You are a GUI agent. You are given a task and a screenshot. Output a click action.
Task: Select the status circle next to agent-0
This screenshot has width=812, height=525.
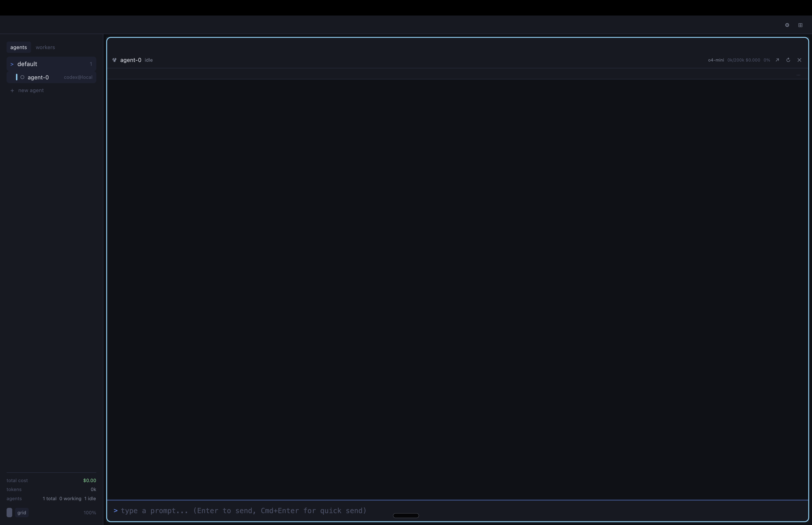pos(22,77)
